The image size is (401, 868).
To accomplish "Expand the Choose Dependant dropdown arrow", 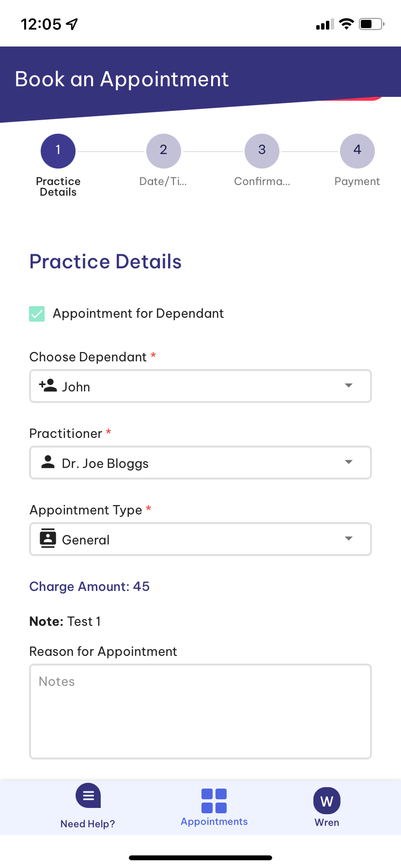I will [x=349, y=386].
